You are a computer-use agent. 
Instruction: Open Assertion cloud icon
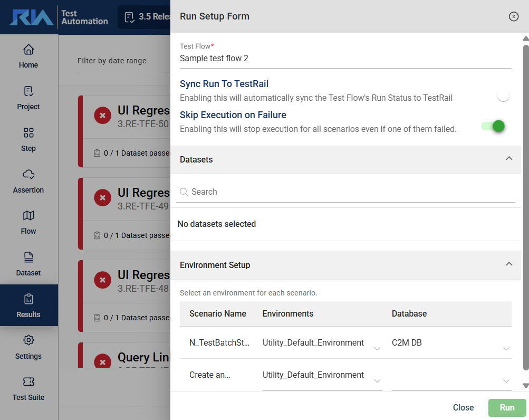(x=28, y=175)
